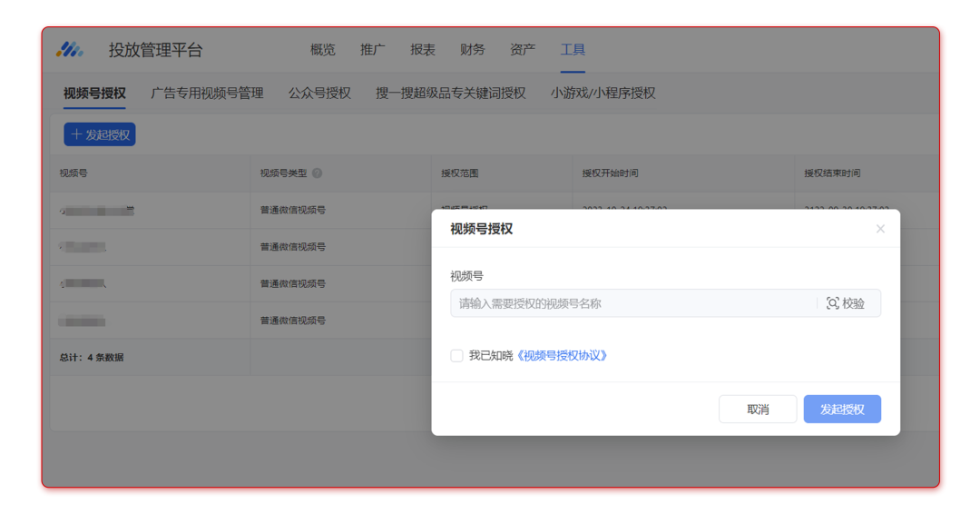The height and width of the screenshot is (514, 980).
Task: Go to the 推广 menu
Action: (372, 50)
